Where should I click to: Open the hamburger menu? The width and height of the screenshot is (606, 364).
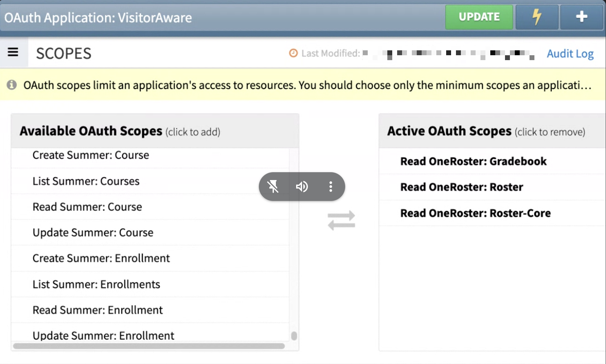click(13, 52)
